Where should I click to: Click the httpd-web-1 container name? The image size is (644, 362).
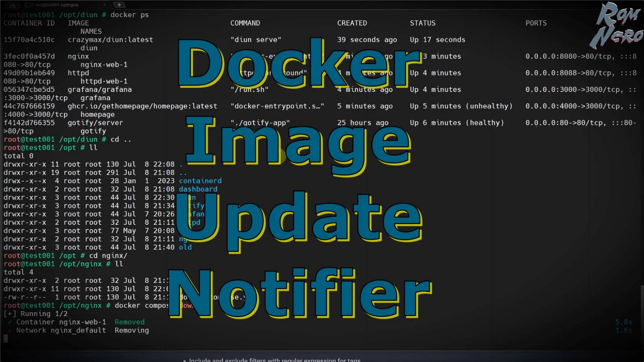104,81
